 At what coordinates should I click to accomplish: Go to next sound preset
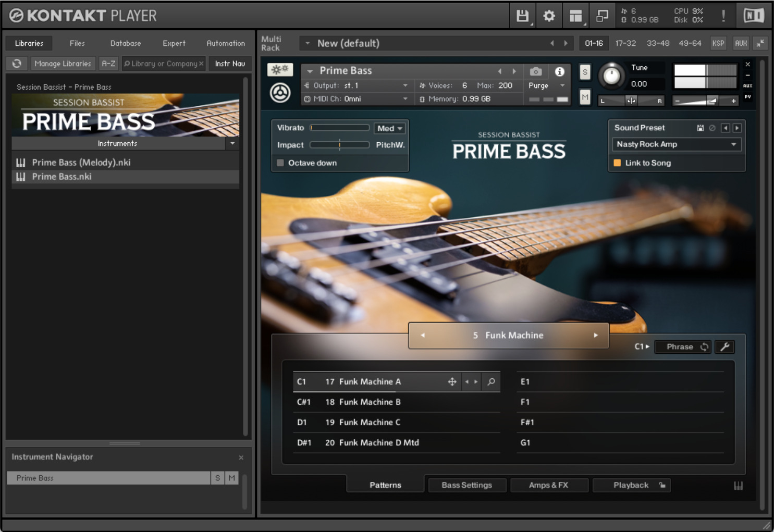coord(737,128)
